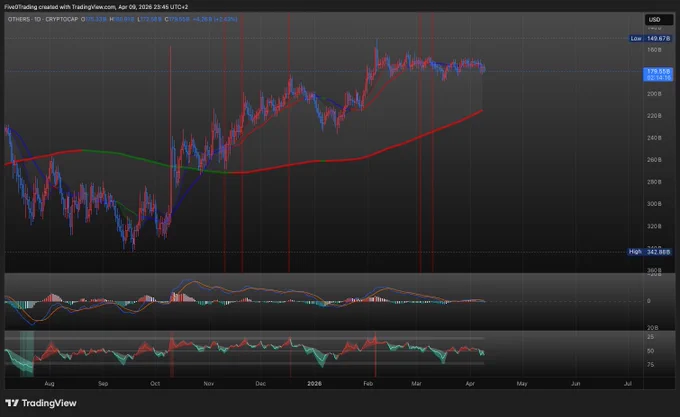Click the 160B price axis label
Screen dimensions: 680x417
[x=654, y=50]
